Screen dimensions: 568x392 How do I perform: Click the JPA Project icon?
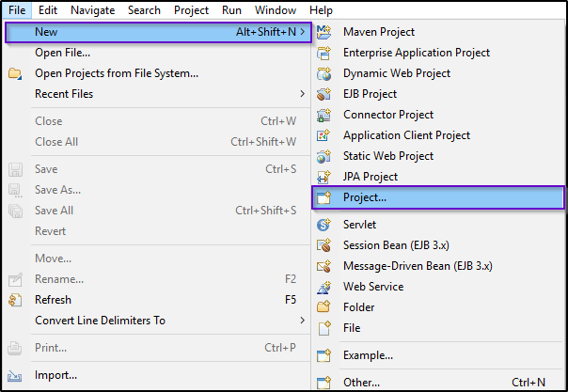[x=323, y=177]
